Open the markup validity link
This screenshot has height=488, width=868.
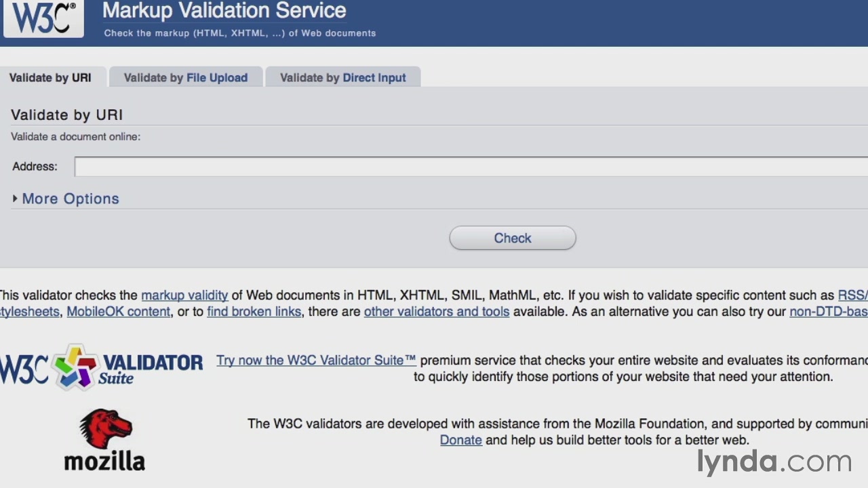[184, 296]
